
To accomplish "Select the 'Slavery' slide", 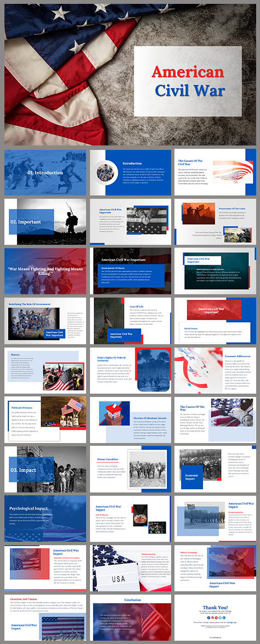I will pos(45,370).
